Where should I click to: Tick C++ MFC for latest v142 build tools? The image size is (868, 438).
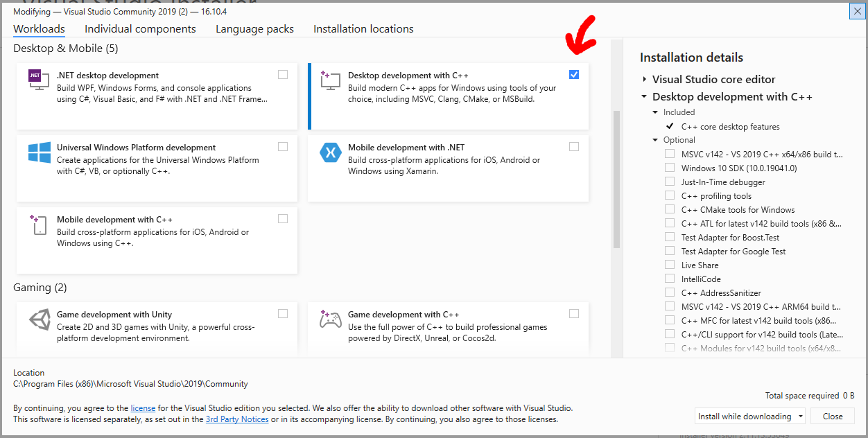tap(670, 320)
